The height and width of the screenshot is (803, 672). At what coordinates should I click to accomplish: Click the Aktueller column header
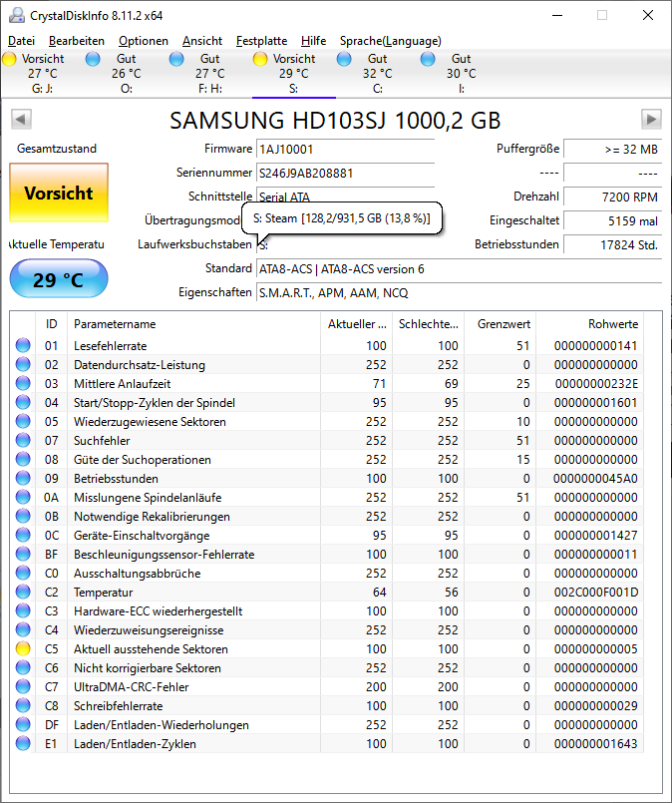(357, 324)
